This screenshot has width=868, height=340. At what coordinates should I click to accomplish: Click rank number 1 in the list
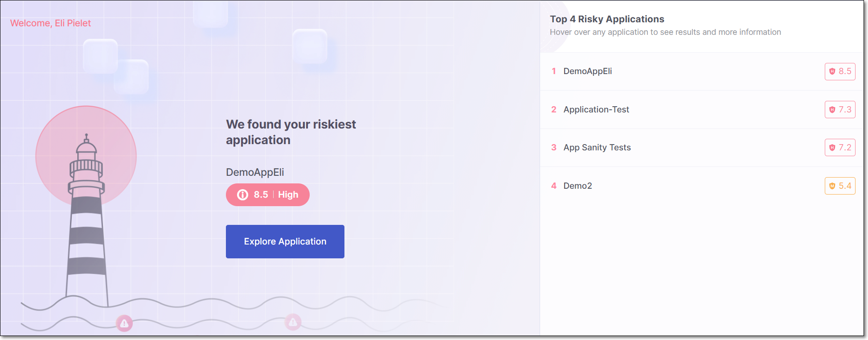[553, 71]
